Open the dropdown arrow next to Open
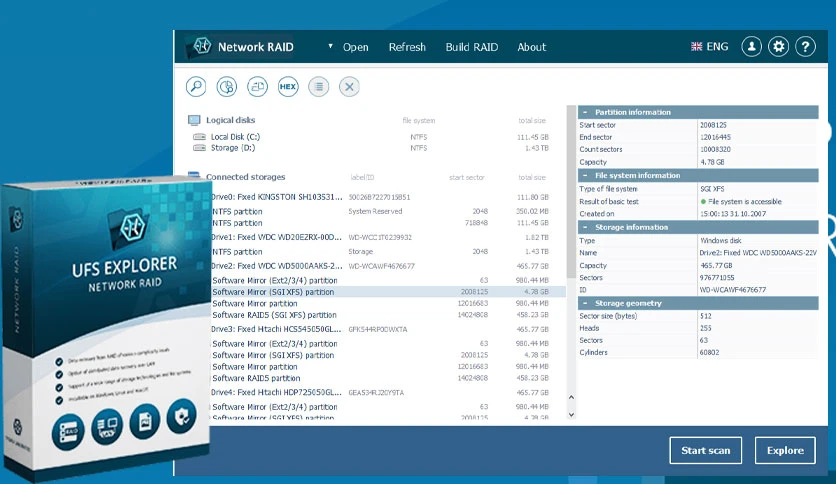Screen dimensions: 836x484 pyautogui.click(x=331, y=46)
